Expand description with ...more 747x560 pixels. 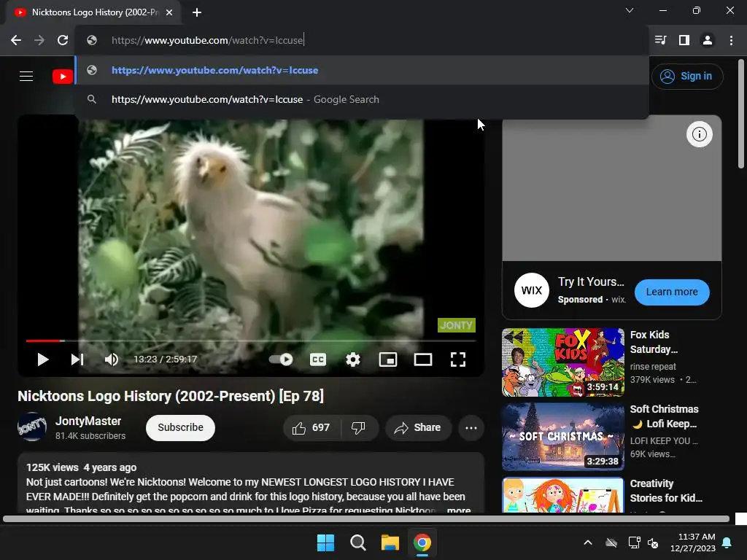tap(458, 510)
